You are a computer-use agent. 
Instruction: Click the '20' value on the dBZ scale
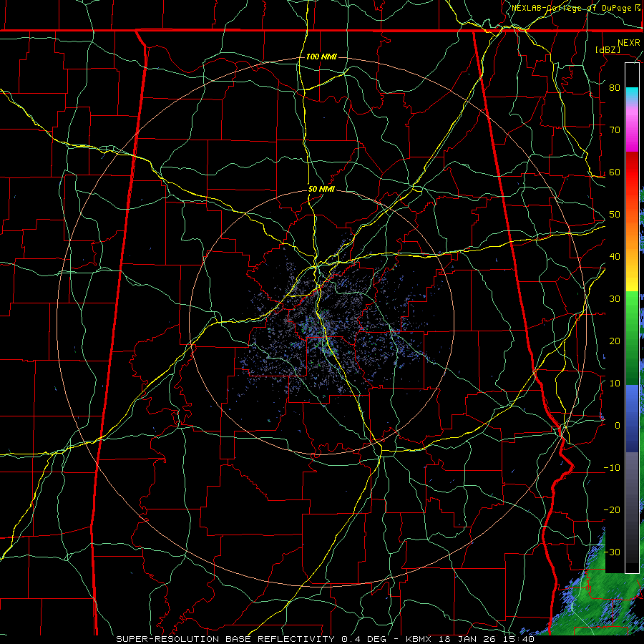tap(615, 341)
